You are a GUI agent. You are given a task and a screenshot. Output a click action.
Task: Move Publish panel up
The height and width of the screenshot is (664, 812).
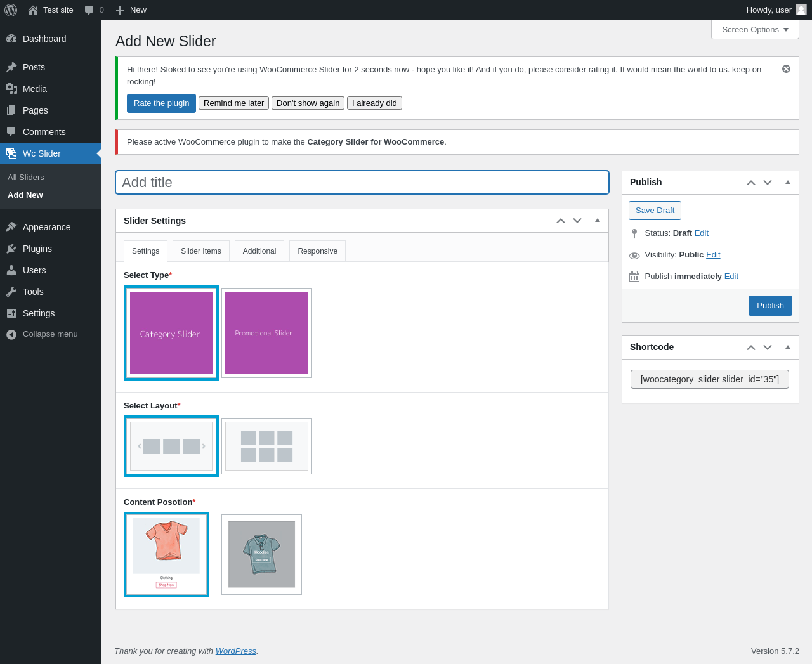pos(751,183)
